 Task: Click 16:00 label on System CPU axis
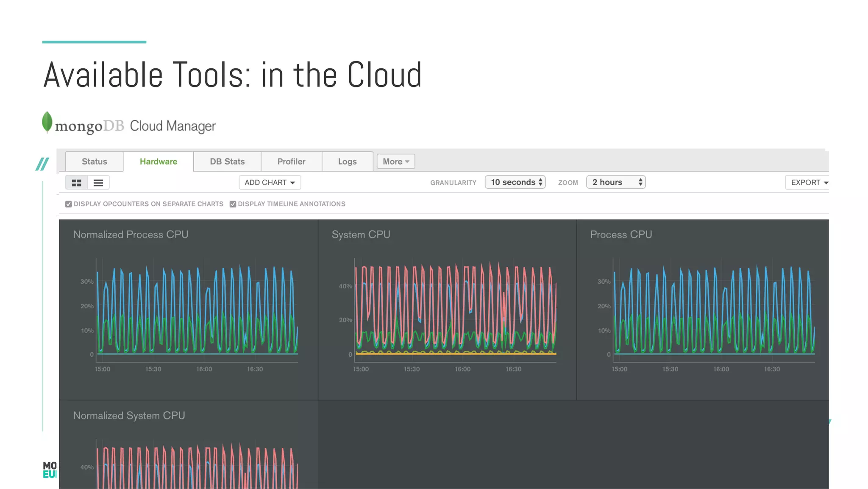point(462,369)
